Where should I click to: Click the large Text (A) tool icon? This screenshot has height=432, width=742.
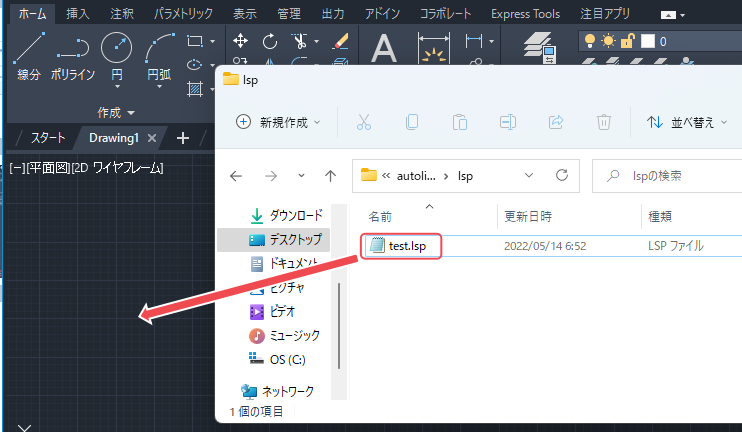(383, 48)
